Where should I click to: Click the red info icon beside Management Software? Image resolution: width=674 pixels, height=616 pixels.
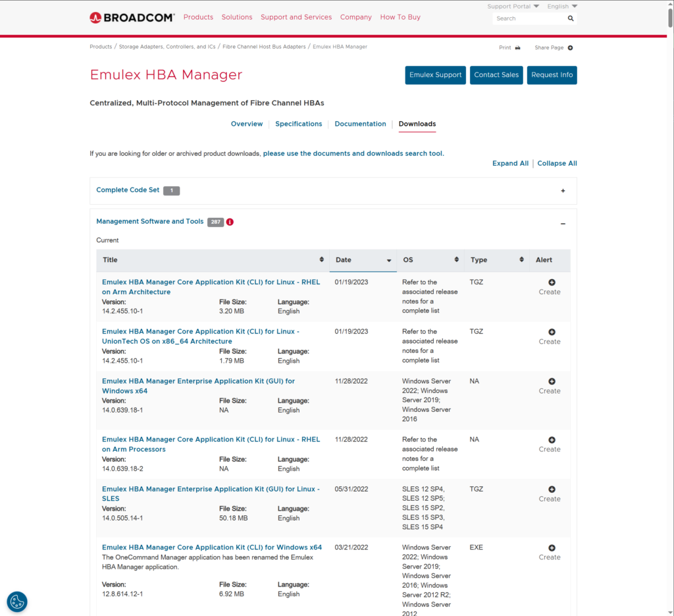230,222
